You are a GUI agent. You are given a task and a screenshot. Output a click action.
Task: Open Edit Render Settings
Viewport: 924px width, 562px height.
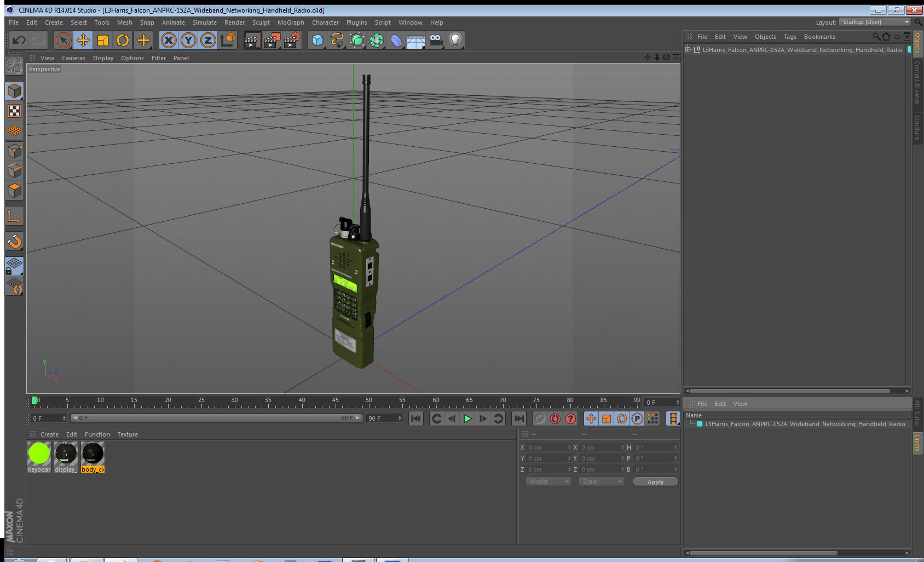tap(292, 40)
